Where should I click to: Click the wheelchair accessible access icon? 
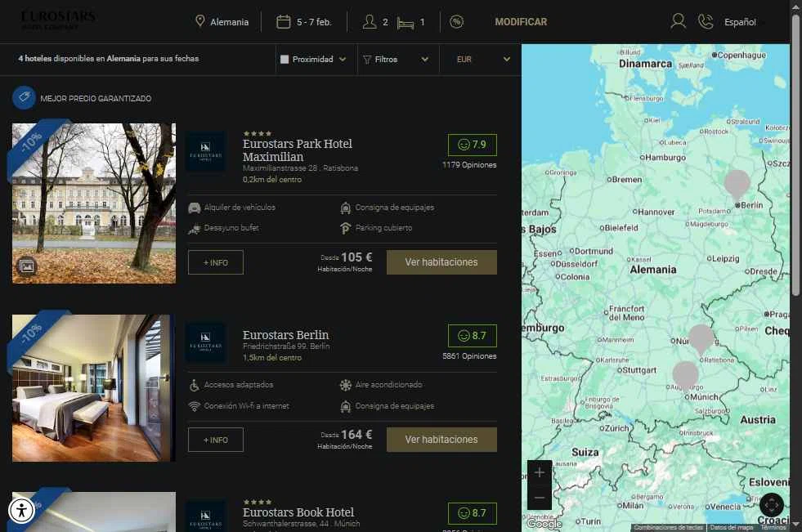[x=194, y=386]
